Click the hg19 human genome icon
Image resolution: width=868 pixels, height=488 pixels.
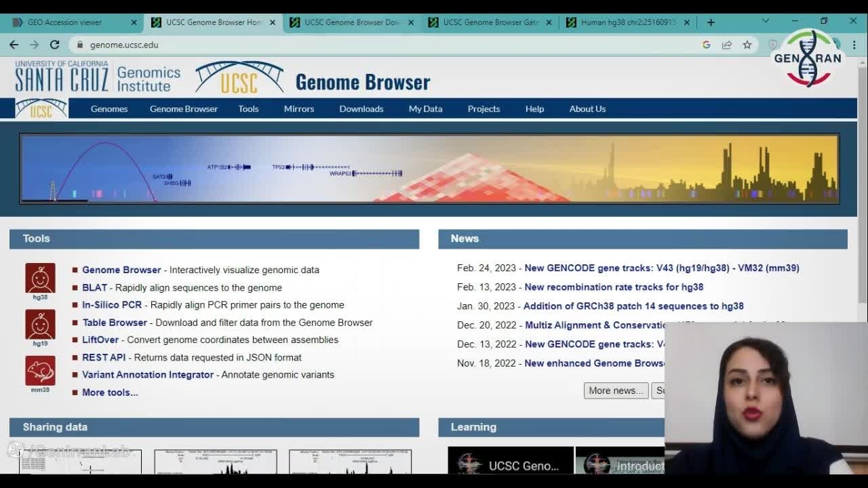coord(40,325)
